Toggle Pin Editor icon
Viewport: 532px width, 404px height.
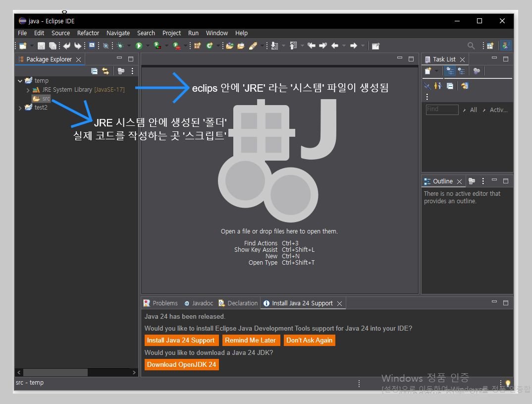point(375,46)
